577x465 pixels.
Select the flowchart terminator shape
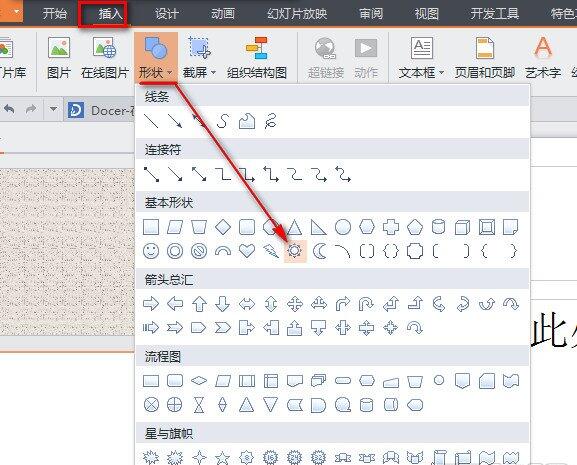coord(343,381)
